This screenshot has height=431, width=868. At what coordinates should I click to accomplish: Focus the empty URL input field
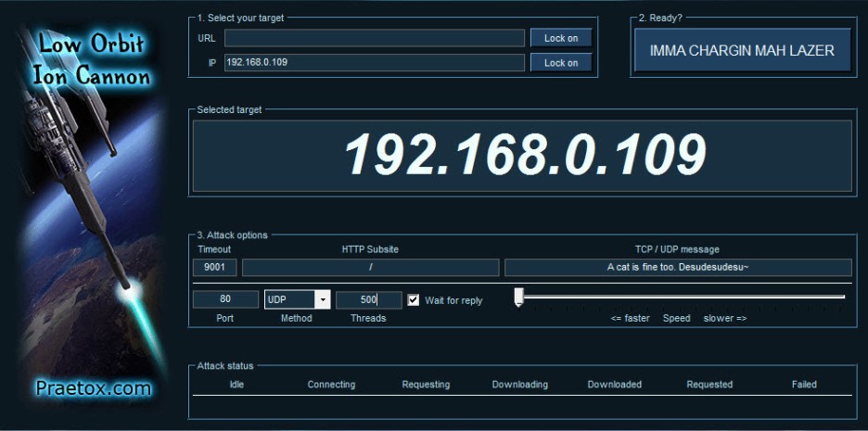pos(375,38)
